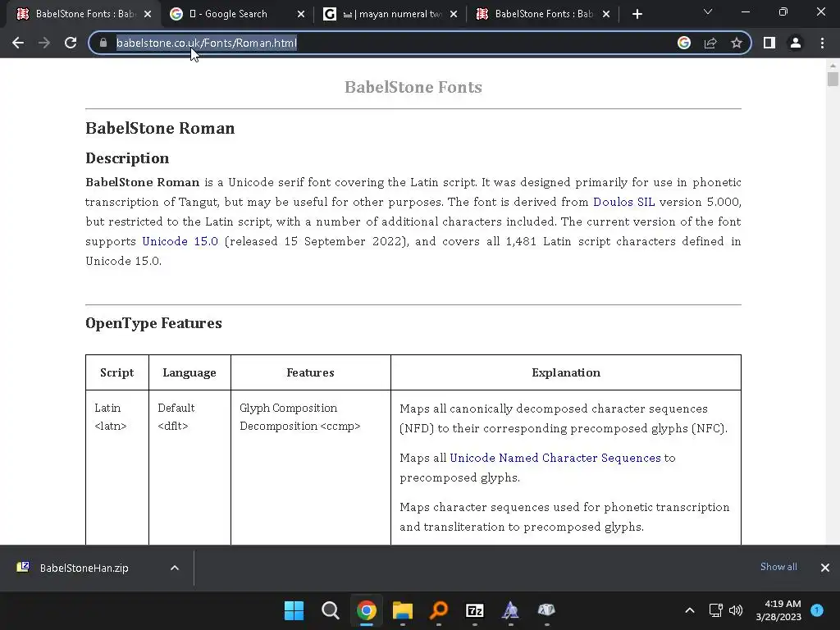Open the Chrome profile menu
This screenshot has width=840, height=630.
796,43
